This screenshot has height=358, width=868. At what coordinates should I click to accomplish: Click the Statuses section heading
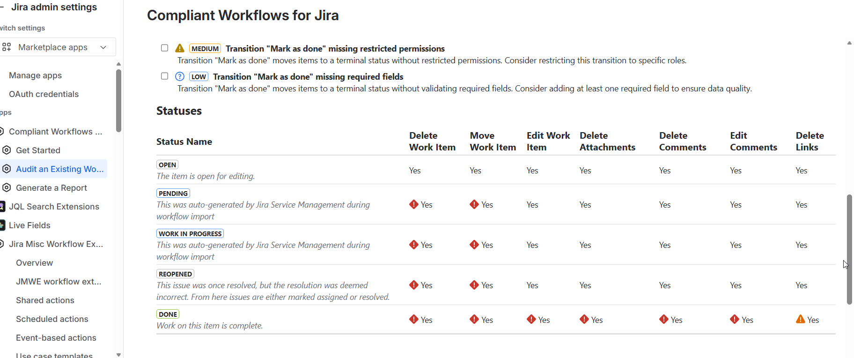click(179, 111)
